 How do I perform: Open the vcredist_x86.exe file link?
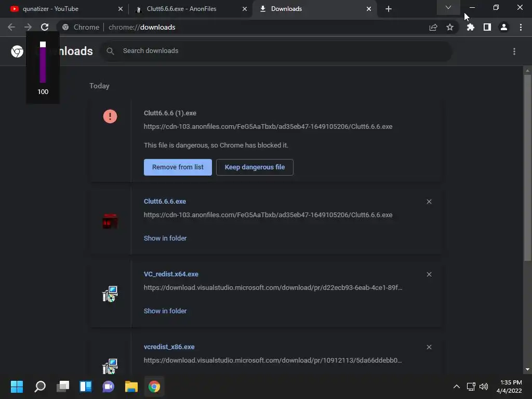[169, 347]
